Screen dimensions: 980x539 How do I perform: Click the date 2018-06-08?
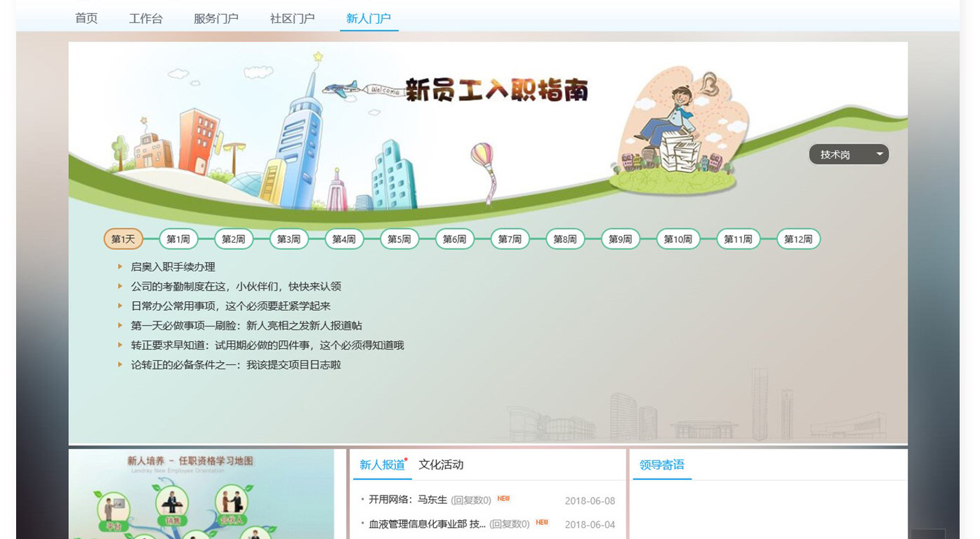[590, 500]
